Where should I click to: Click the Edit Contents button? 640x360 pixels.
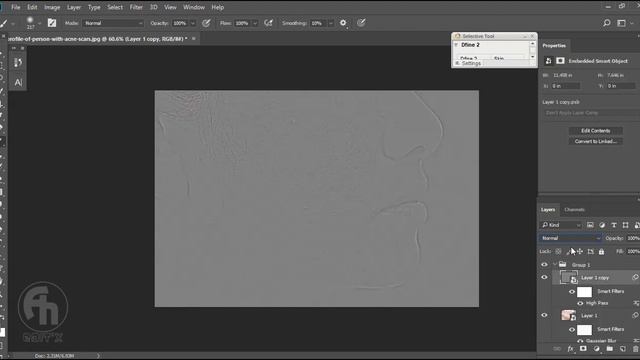pyautogui.click(x=596, y=131)
